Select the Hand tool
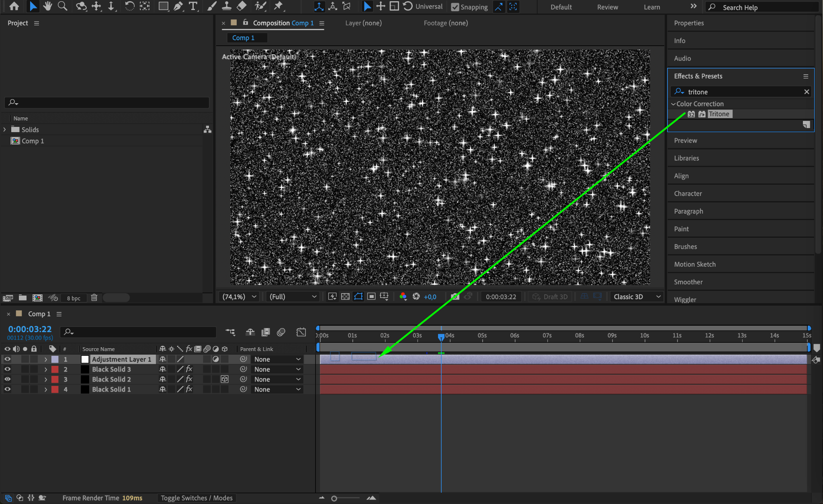Image resolution: width=823 pixels, height=504 pixels. point(48,6)
